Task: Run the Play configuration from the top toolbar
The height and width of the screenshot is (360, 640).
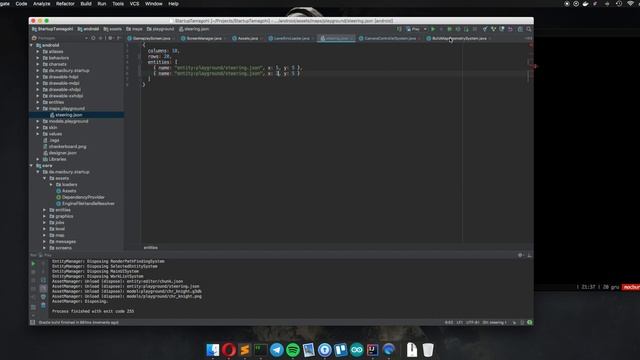Action: tap(433, 29)
